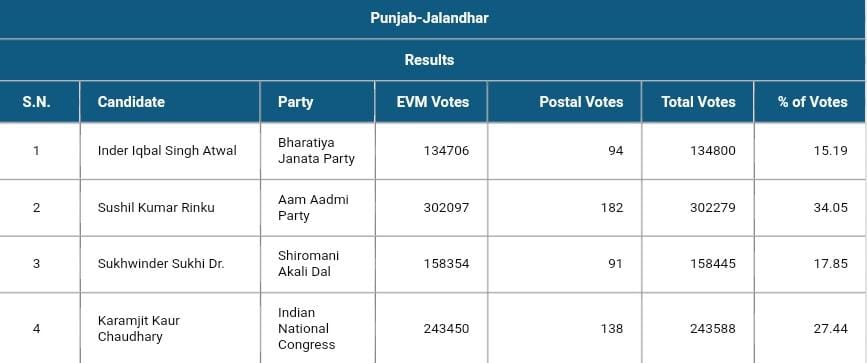Select candidate Sushil Kumar Rinku

click(156, 208)
